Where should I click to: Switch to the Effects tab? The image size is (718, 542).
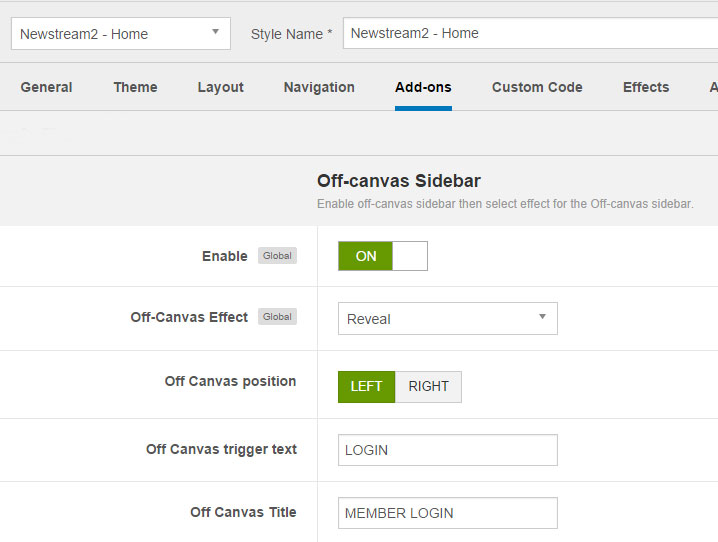tap(646, 87)
